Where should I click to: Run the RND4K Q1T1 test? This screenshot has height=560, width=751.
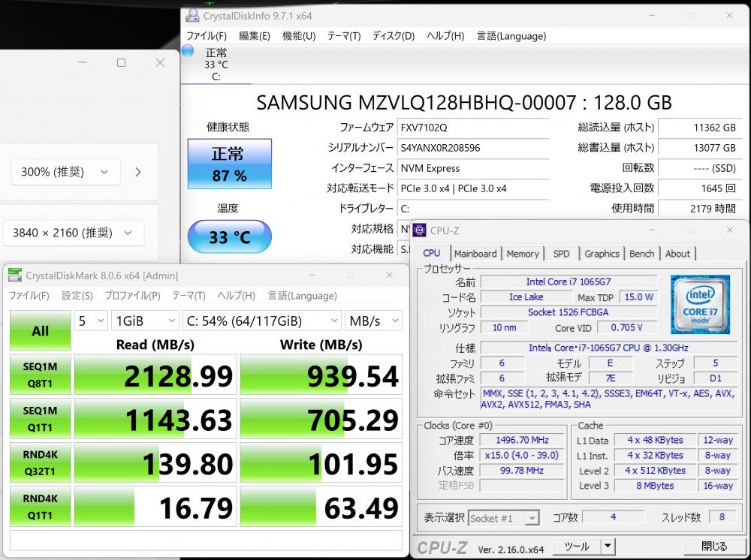click(x=41, y=507)
